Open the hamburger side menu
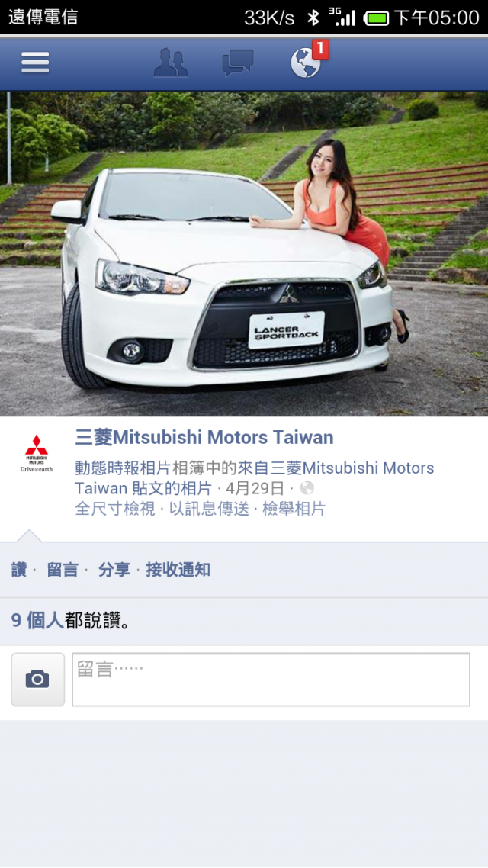488x868 pixels. [x=35, y=63]
